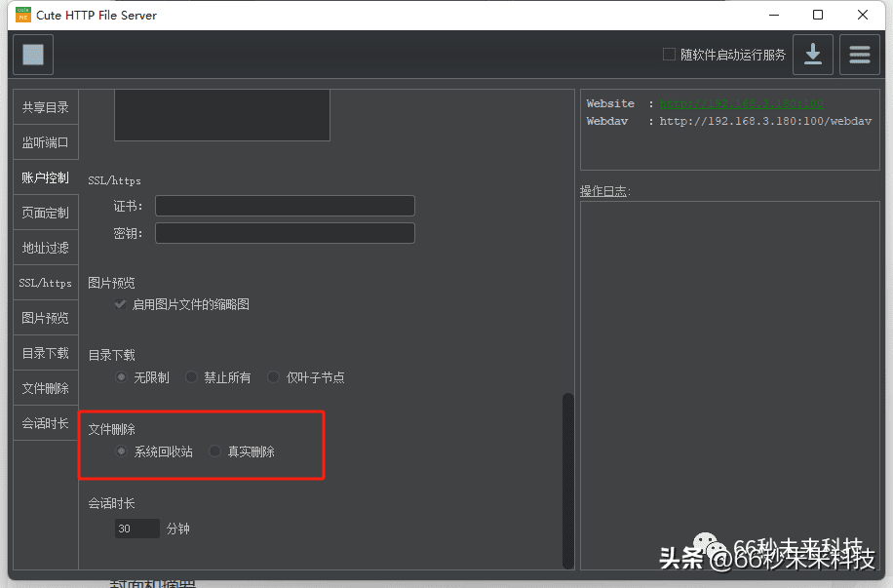Screen dimensions: 893x588
Task: Select the 仅叶子节点 download option
Action: tap(273, 376)
